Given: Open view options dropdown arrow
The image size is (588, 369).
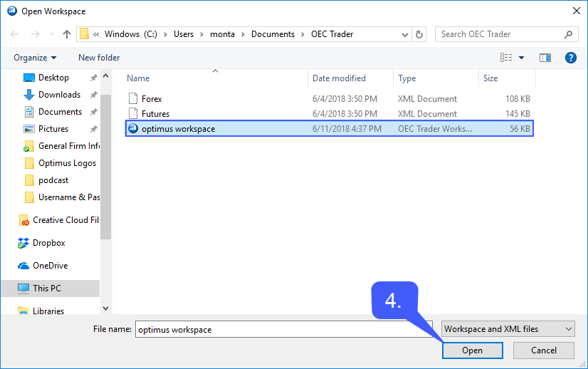Looking at the screenshot, I should point(521,58).
